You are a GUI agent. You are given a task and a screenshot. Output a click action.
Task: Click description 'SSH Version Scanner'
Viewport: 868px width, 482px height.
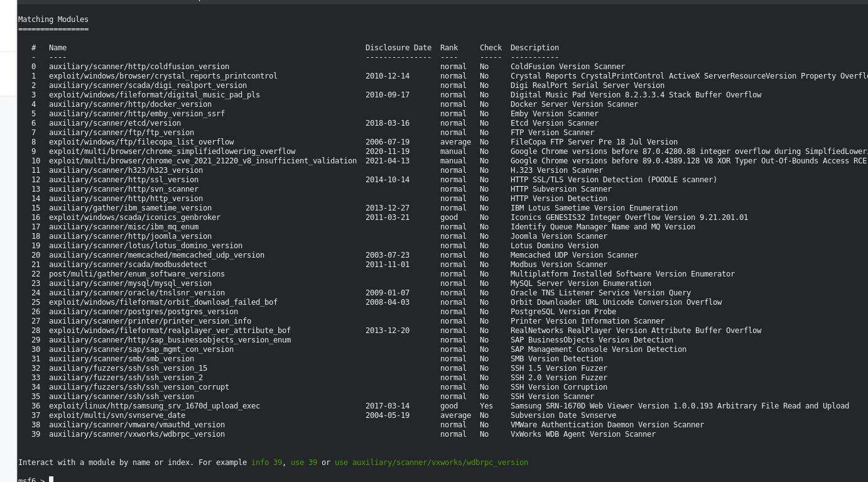click(552, 397)
